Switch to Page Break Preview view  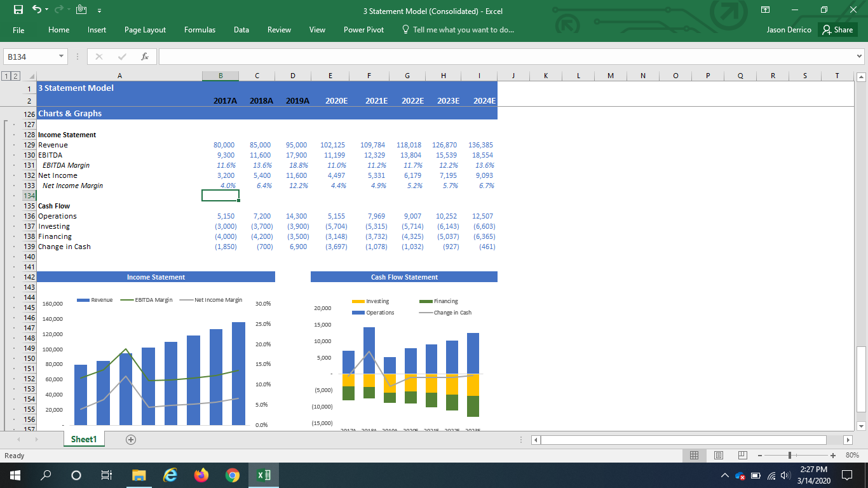click(742, 455)
